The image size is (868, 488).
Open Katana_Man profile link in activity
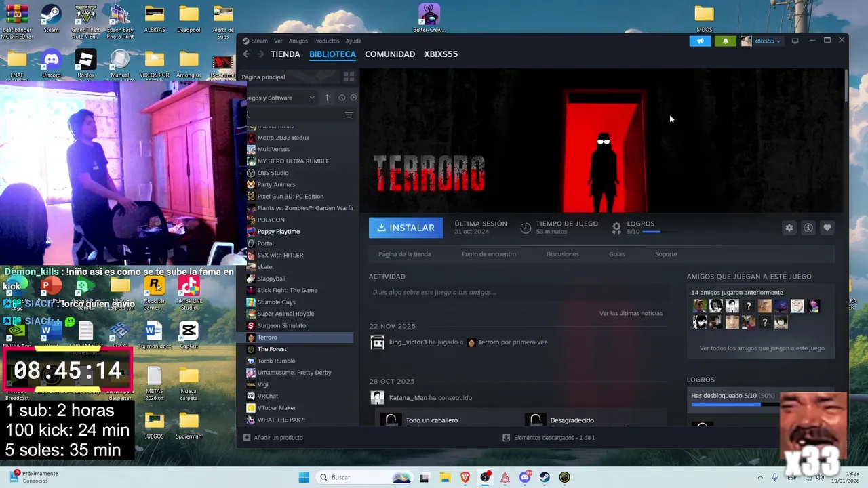408,398
